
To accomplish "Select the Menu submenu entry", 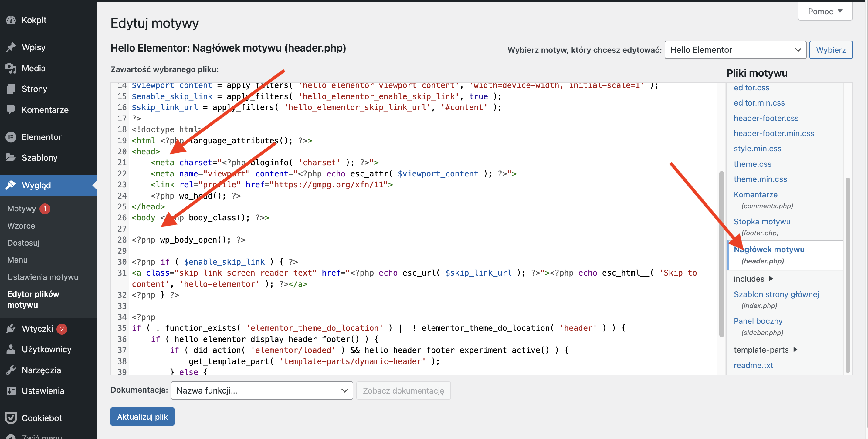I will [x=18, y=260].
